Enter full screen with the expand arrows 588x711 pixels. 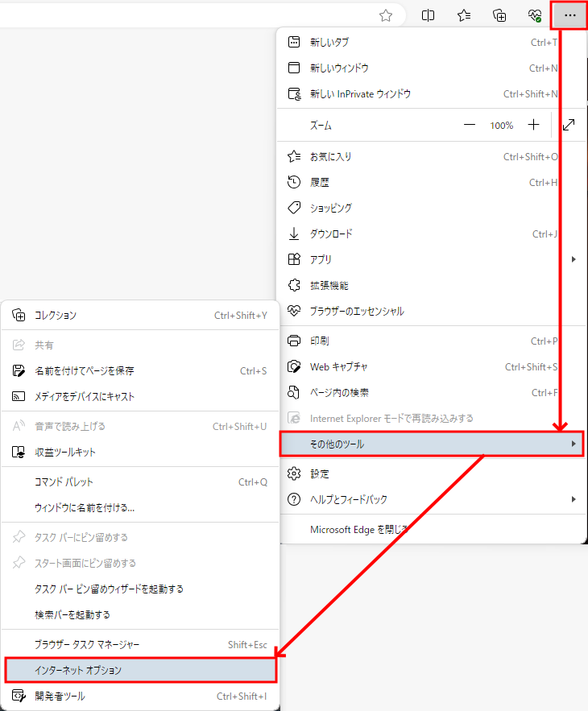click(x=569, y=125)
